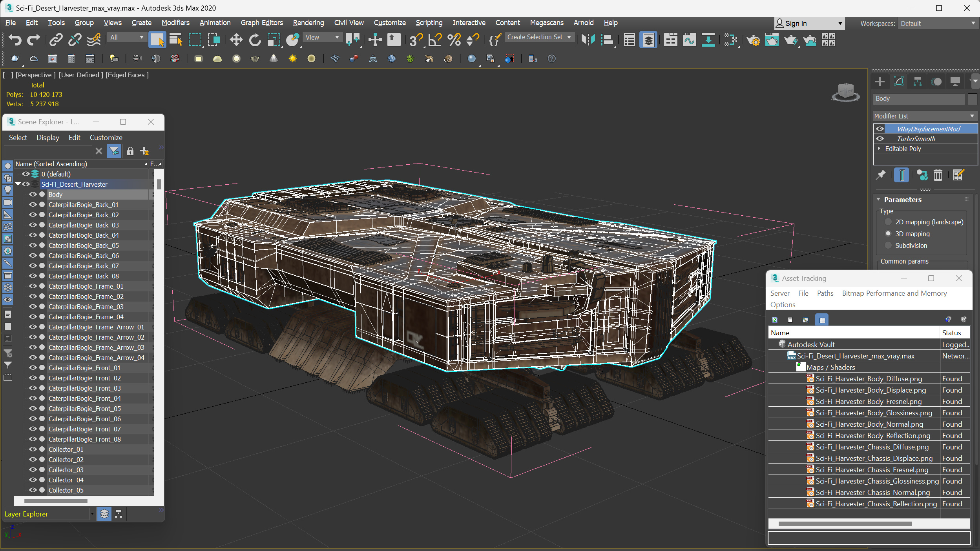This screenshot has height=551, width=980.
Task: Select 2D mapping (landscape) radio
Action: click(x=888, y=222)
